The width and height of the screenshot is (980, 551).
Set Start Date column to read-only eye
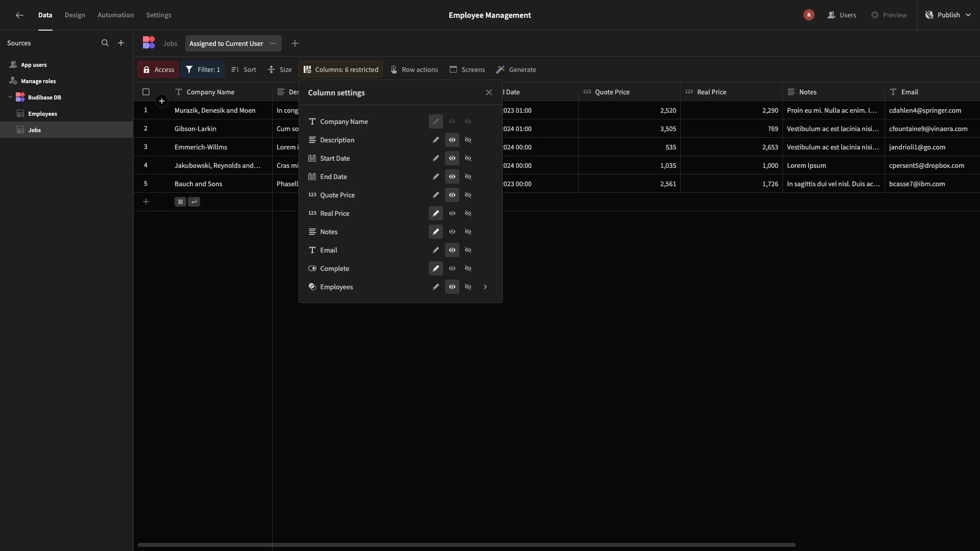click(x=452, y=158)
